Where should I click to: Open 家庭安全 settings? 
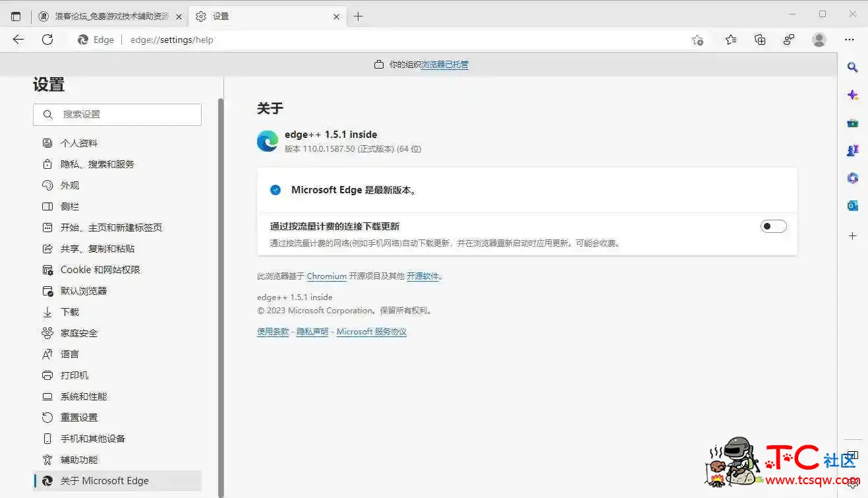pyautogui.click(x=117, y=333)
